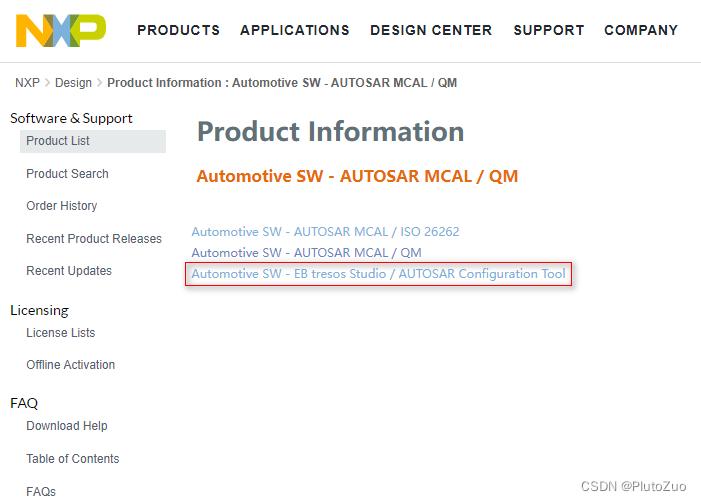Open FAQs link in sidebar
This screenshot has width=701, height=501.
(41, 492)
